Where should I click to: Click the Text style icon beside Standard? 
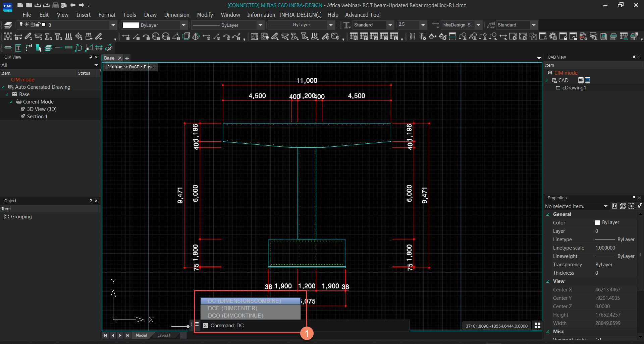[x=347, y=25]
